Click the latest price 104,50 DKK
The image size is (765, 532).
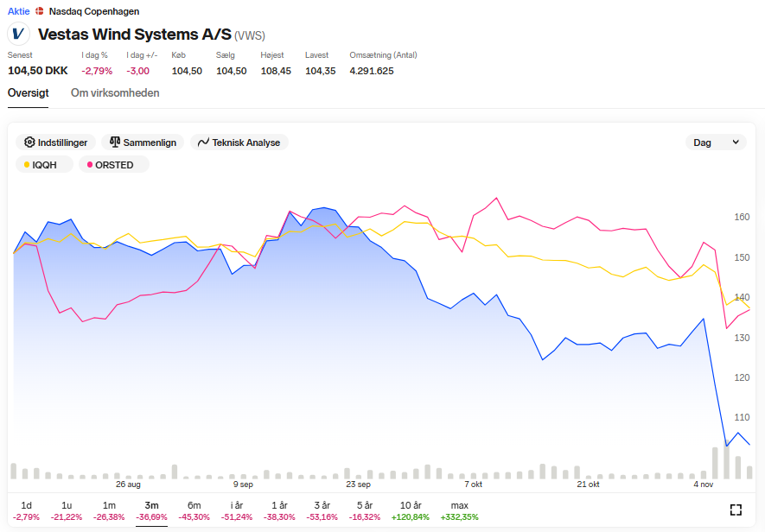tap(37, 71)
